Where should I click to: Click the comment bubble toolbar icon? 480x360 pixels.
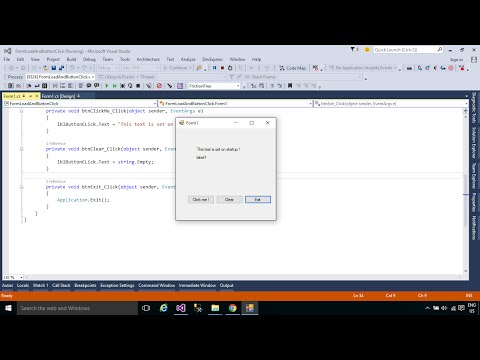pos(89,86)
